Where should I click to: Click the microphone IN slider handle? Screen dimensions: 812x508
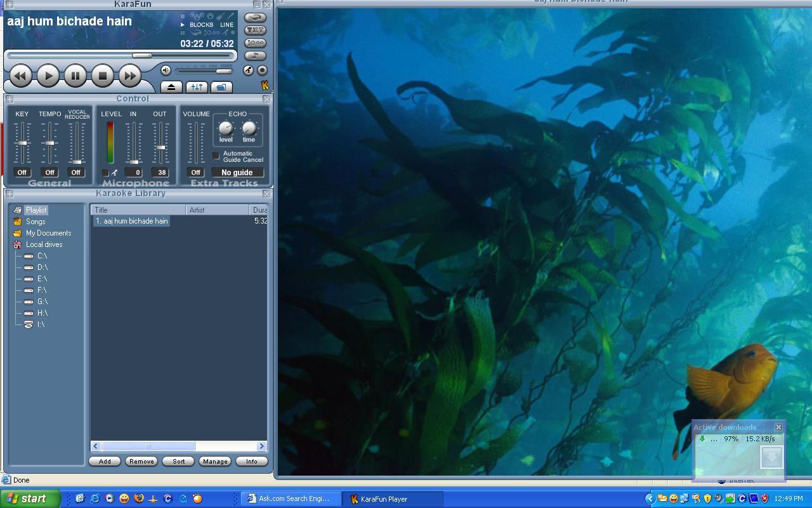[133, 162]
